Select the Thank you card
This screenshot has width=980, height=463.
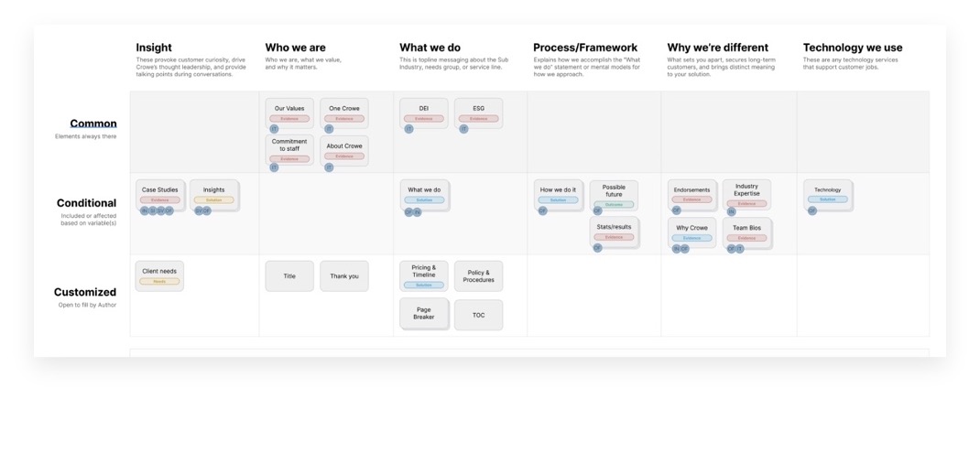(x=344, y=276)
